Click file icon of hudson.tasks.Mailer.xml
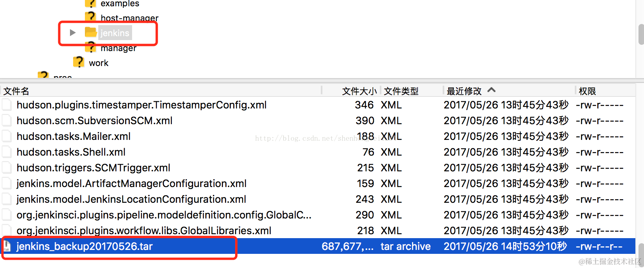This screenshot has height=268, width=644. (x=7, y=136)
